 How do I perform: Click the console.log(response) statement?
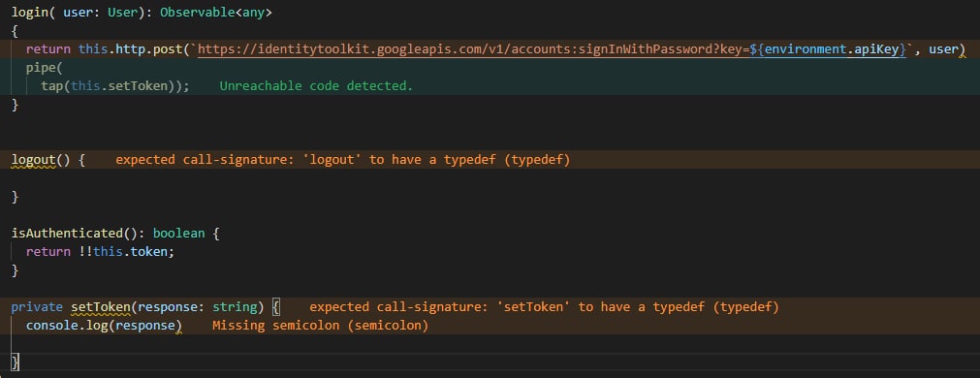click(x=104, y=326)
